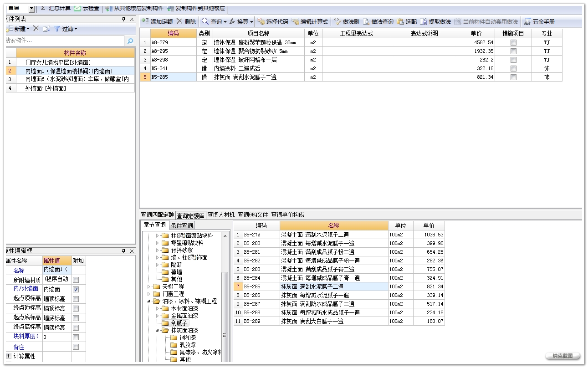Viewport: 588px width, 368px height.
Task: Click the 构件名称 column header
Action: (75, 53)
